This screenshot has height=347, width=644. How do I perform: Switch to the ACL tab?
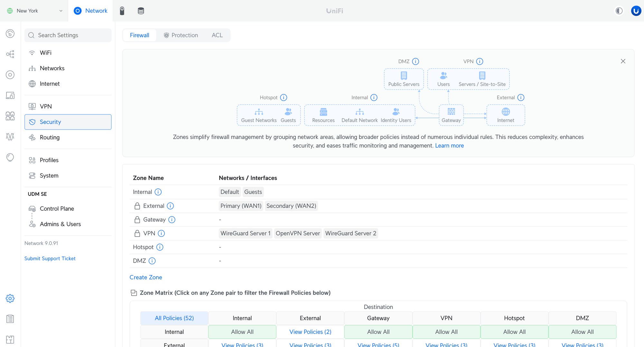click(217, 35)
